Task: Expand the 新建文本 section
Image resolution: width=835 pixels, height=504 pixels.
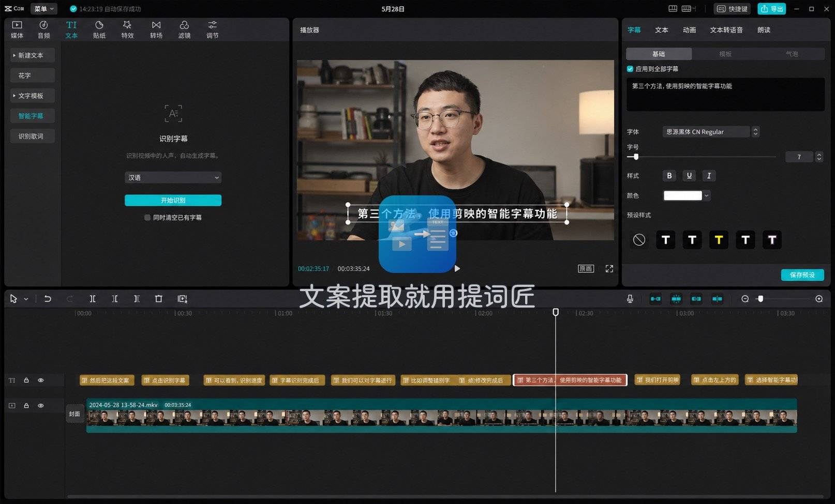Action: (32, 55)
